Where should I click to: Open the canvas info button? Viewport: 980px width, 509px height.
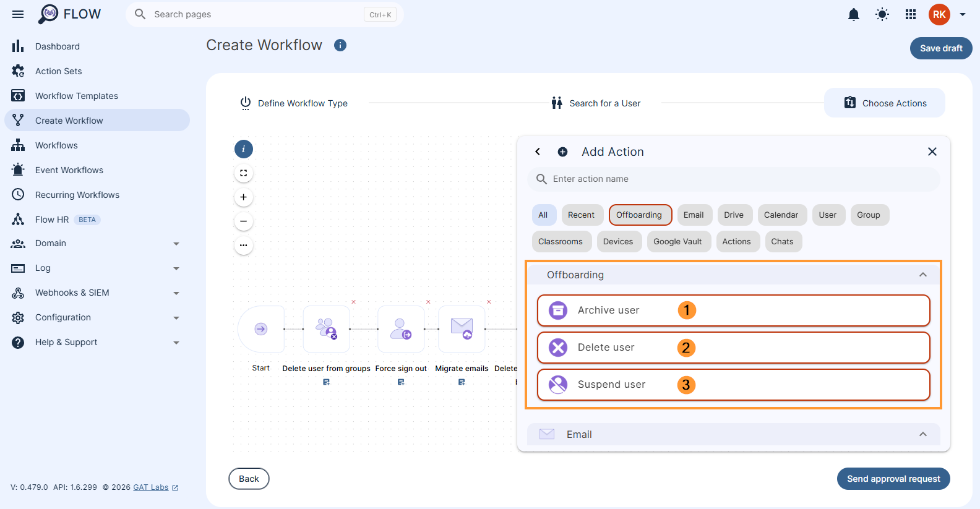tap(244, 149)
